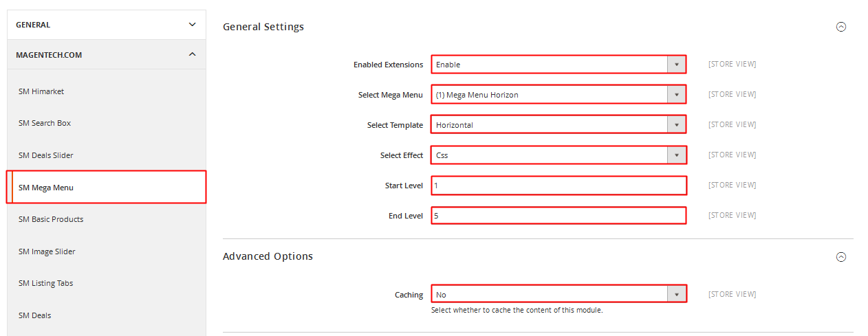The width and height of the screenshot is (868, 336).
Task: Open the Select Template dropdown
Action: [x=558, y=125]
